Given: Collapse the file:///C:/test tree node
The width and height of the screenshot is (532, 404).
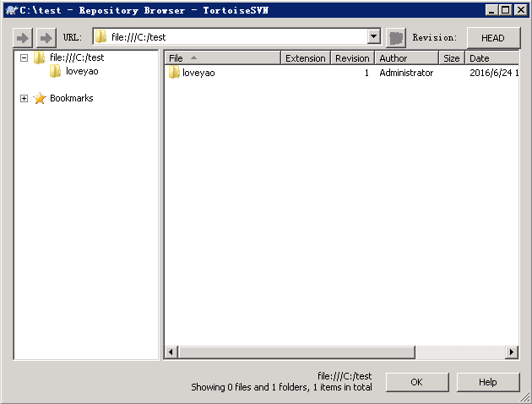Looking at the screenshot, I should click(x=24, y=57).
